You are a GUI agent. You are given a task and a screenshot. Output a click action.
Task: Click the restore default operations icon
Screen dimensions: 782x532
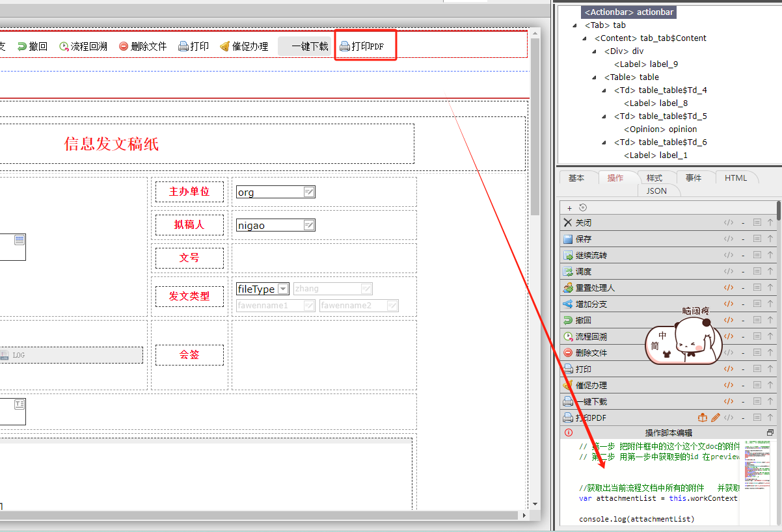[x=582, y=208]
